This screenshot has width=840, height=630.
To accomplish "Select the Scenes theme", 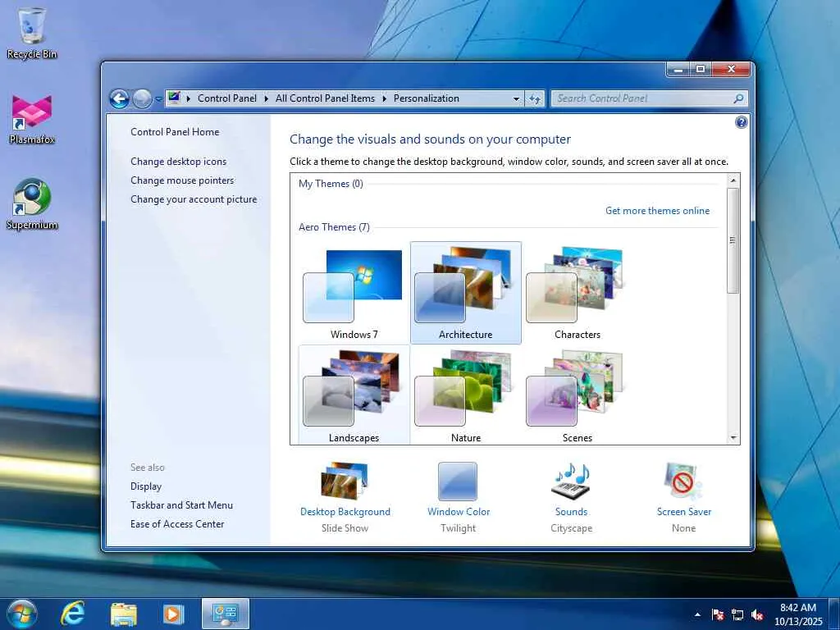I will click(577, 395).
